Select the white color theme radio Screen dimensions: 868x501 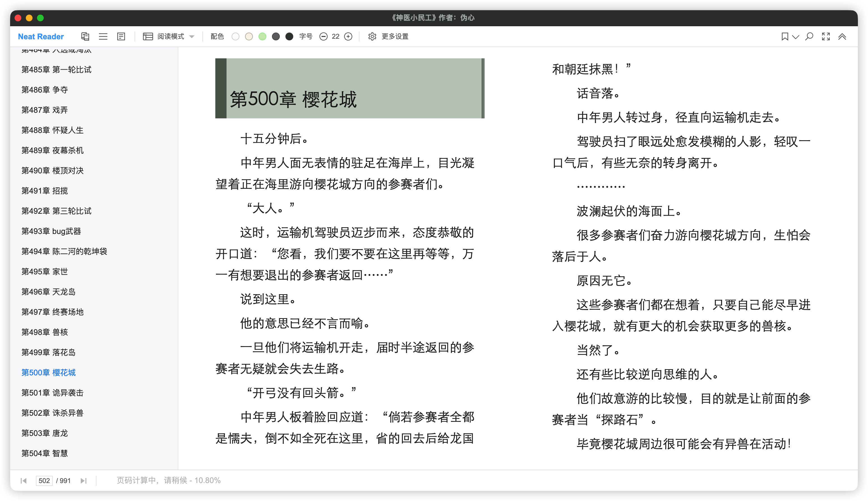click(x=235, y=36)
